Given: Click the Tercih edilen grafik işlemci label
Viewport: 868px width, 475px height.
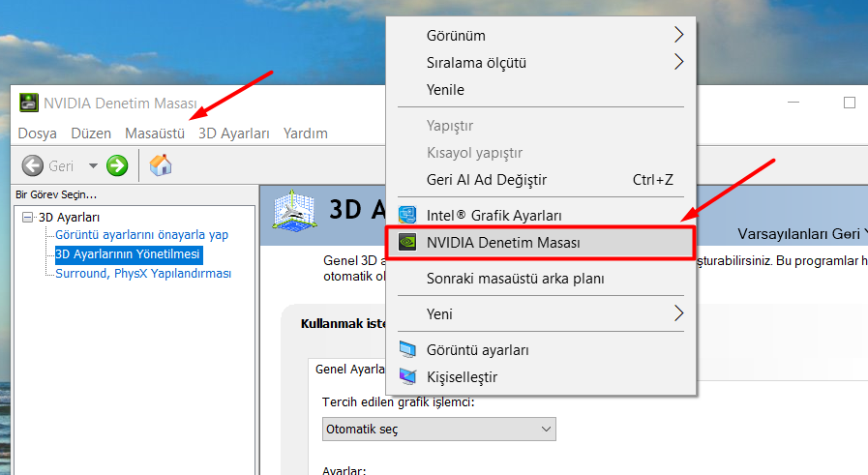Looking at the screenshot, I should pyautogui.click(x=398, y=401).
